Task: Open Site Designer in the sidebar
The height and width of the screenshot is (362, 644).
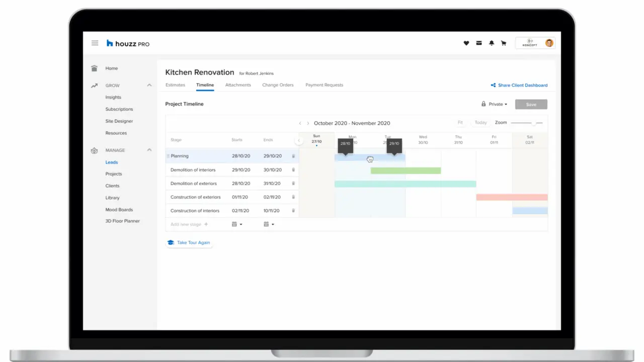Action: coord(119,121)
